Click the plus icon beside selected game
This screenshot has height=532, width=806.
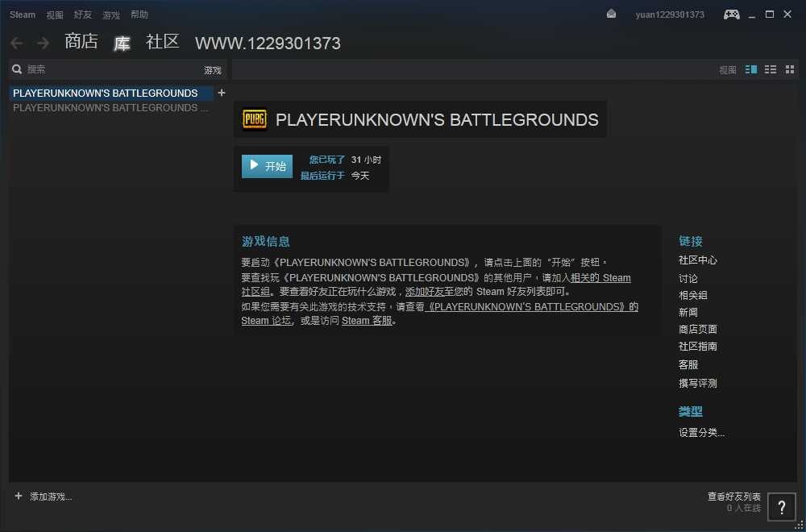pyautogui.click(x=222, y=93)
